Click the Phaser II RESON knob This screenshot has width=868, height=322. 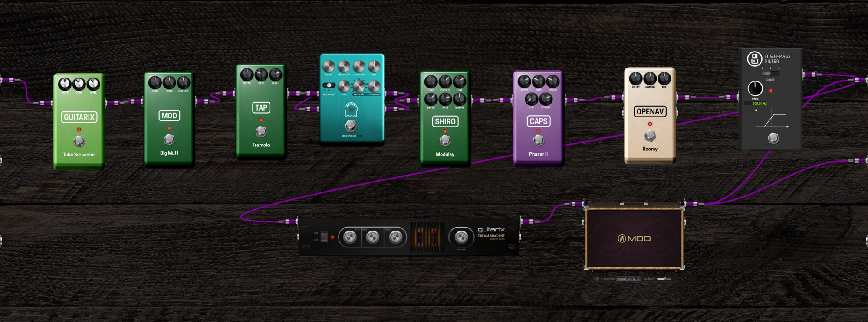click(553, 81)
